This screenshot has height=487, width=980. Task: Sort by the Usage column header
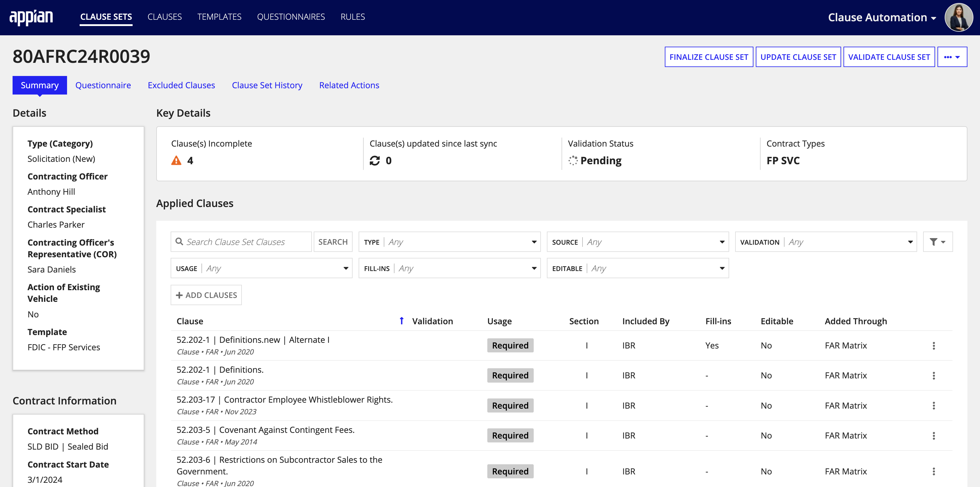[x=500, y=321]
